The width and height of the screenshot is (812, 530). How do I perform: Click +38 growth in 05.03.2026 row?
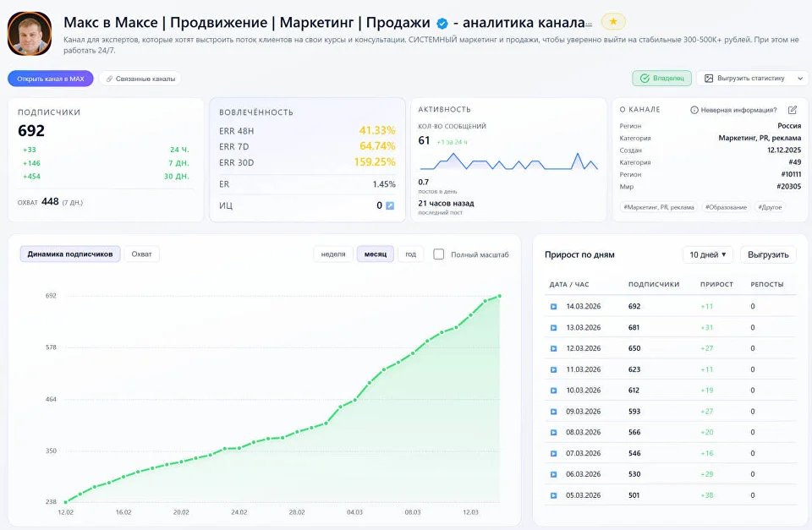[707, 495]
